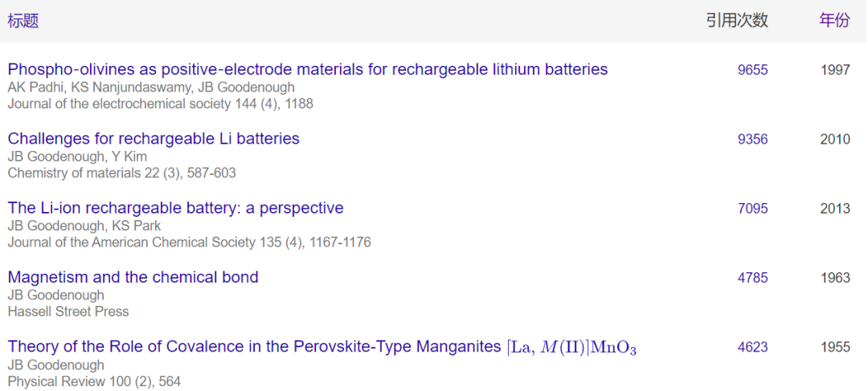The width and height of the screenshot is (868, 391).
Task: View the 9655 citations list
Action: pyautogui.click(x=753, y=70)
